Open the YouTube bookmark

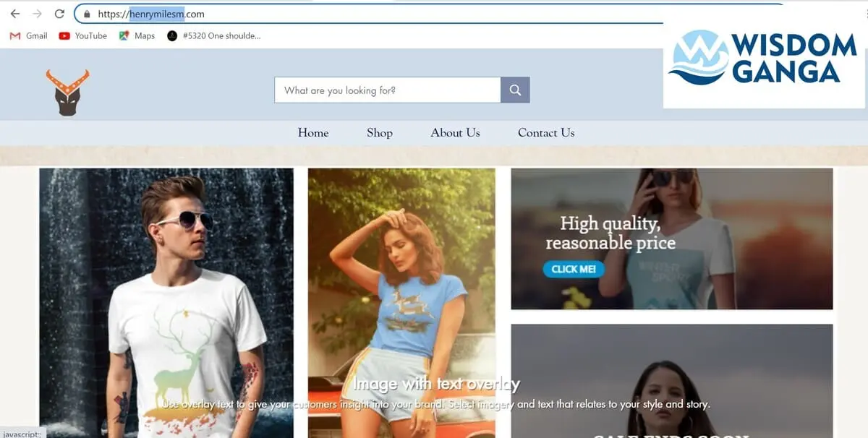click(x=82, y=35)
